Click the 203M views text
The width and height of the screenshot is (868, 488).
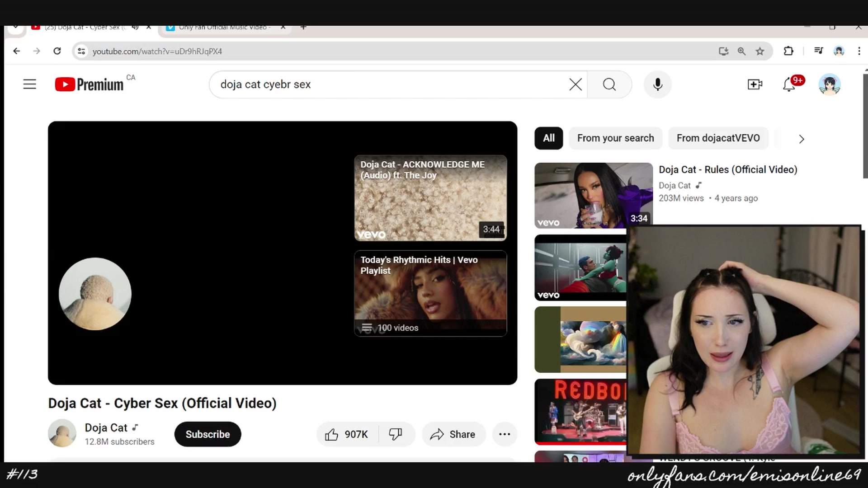[681, 198]
